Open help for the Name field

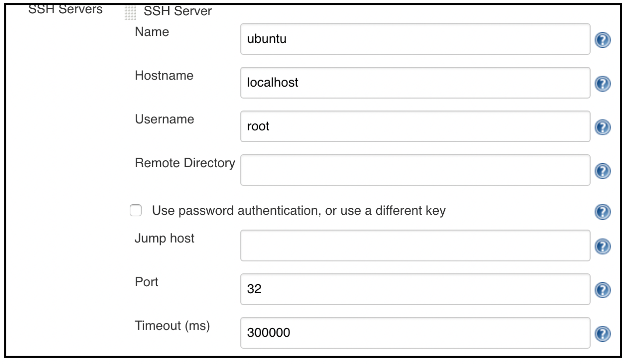tap(602, 40)
